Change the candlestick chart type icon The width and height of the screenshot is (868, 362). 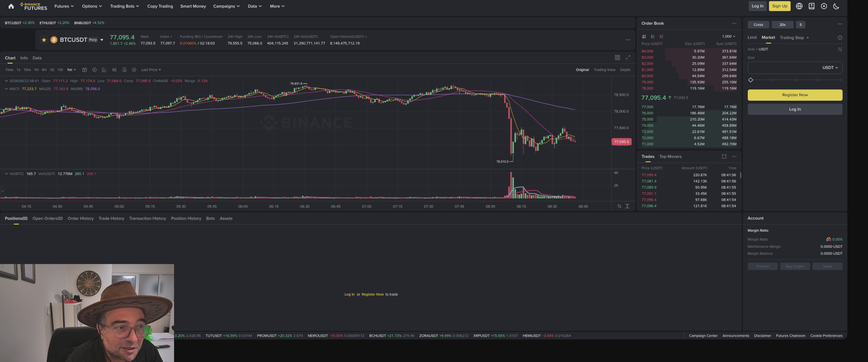pos(114,70)
